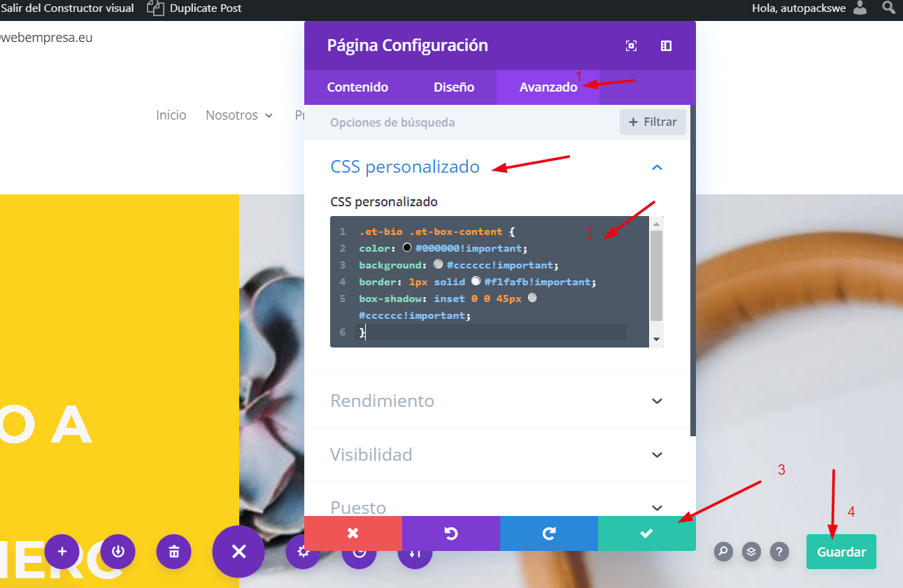Viewport: 903px width, 588px height.
Task: Click the trash clear layout icon
Action: click(174, 552)
